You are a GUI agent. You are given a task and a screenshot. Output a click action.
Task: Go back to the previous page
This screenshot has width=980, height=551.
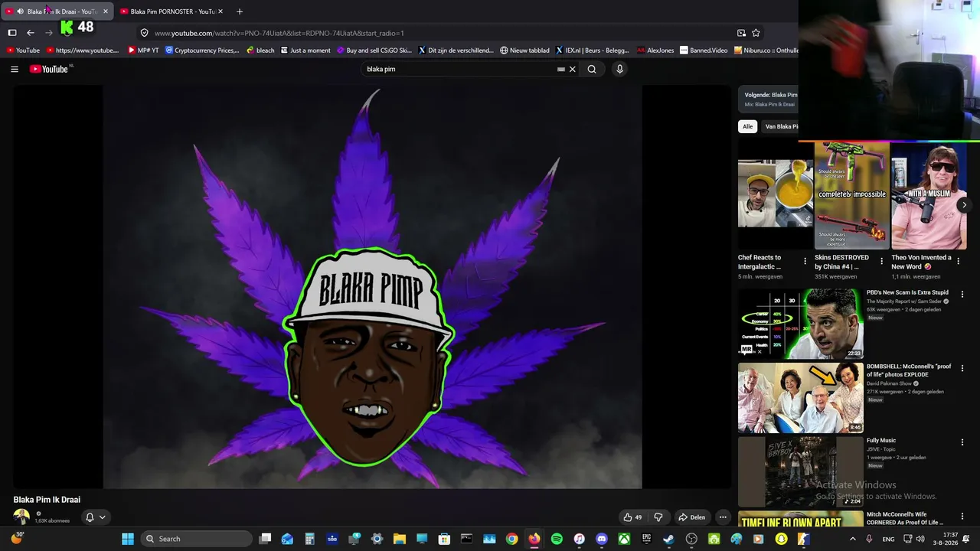point(31,33)
